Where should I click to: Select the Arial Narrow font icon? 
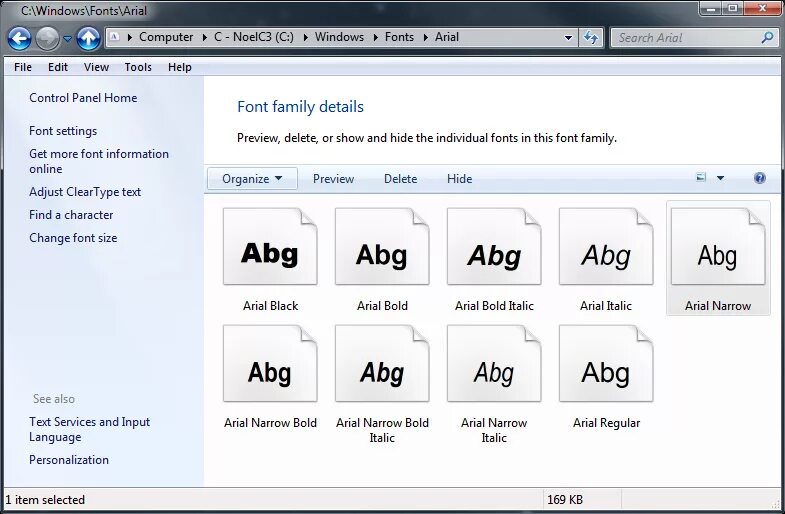pyautogui.click(x=718, y=246)
